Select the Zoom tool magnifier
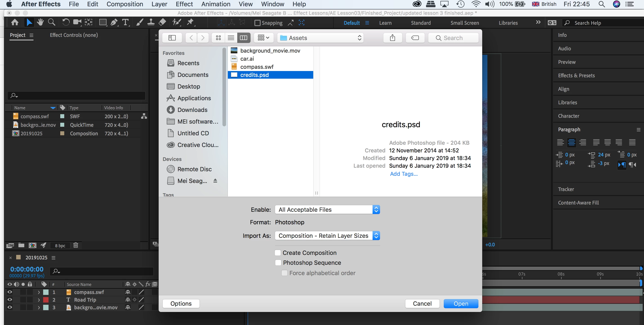The height and width of the screenshot is (325, 644). pos(51,22)
